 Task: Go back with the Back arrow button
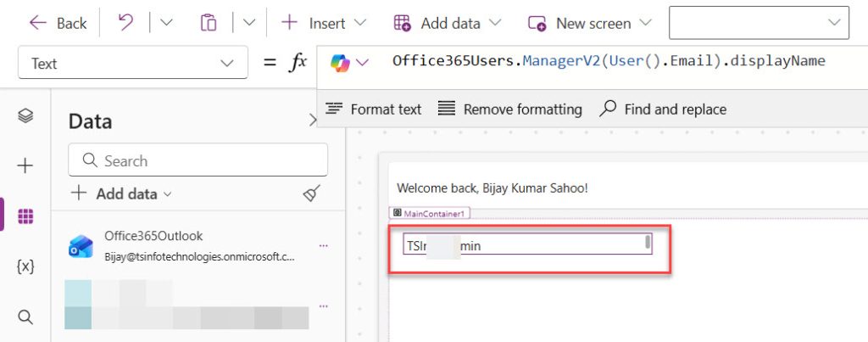coord(58,23)
